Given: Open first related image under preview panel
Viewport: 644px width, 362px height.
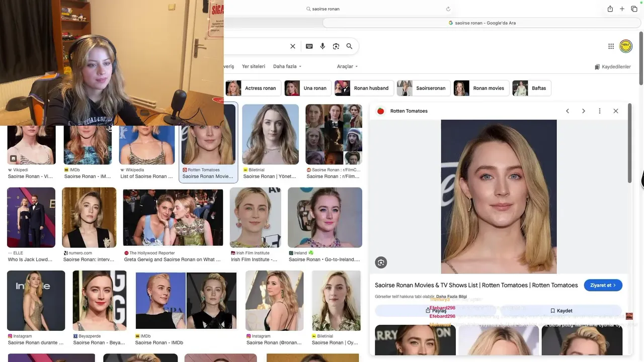Looking at the screenshot, I should [415, 340].
